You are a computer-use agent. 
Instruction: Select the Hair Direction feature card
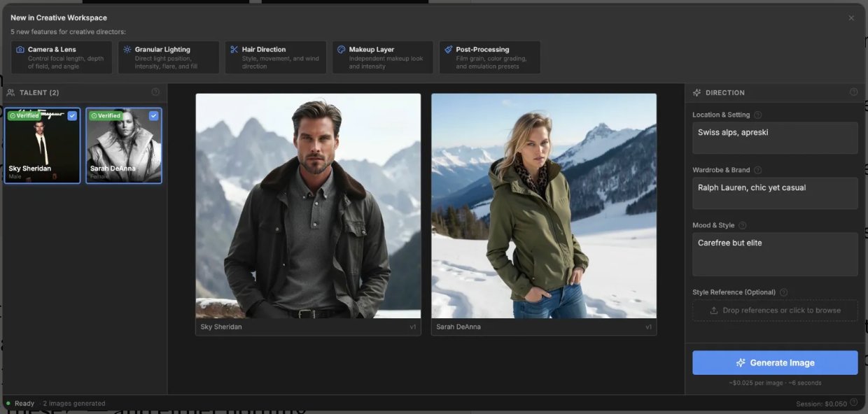click(276, 57)
